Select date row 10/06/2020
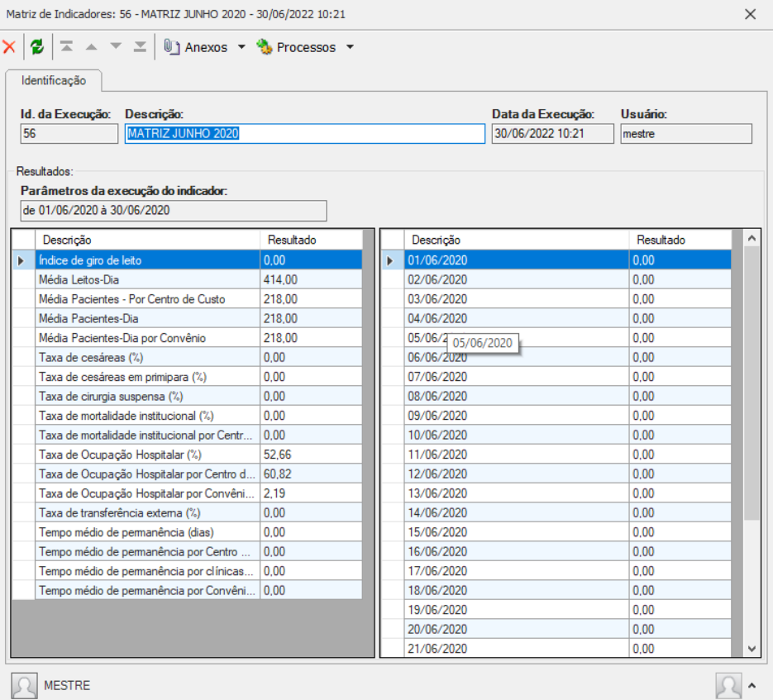773x700 pixels. [x=556, y=436]
